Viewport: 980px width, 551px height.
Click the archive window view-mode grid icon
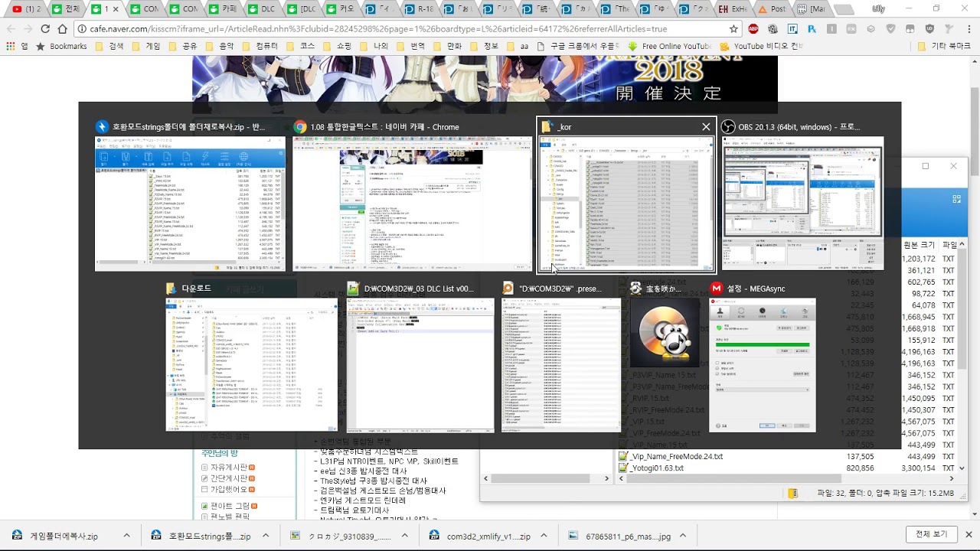[x=956, y=199]
